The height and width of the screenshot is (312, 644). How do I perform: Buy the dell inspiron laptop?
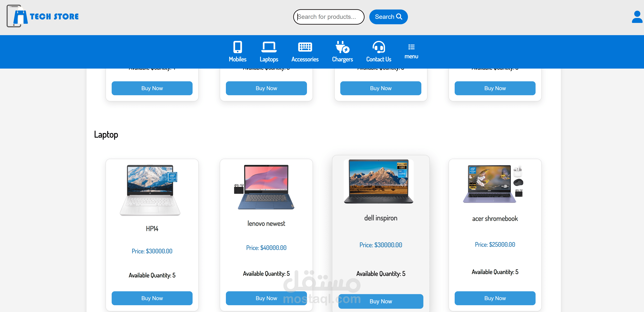(381, 301)
